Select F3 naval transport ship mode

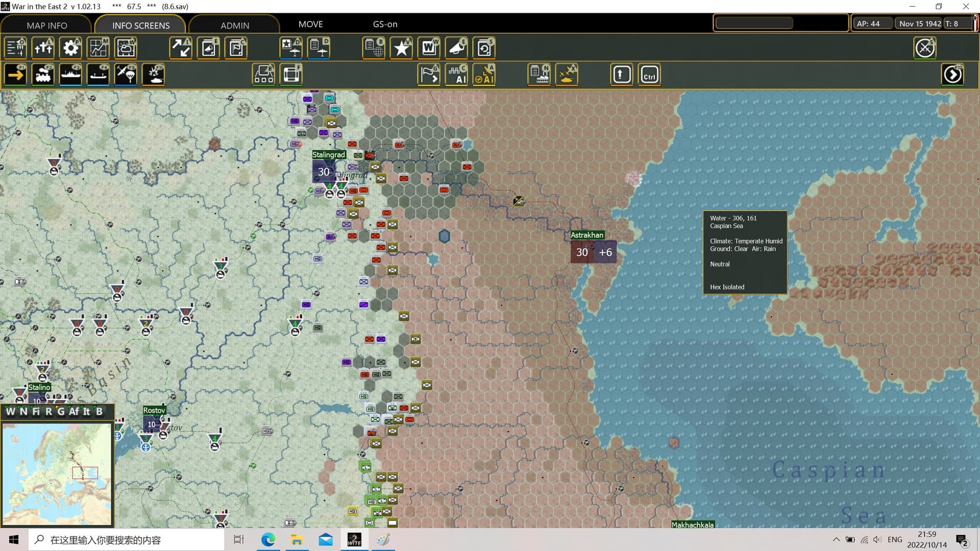(x=71, y=75)
